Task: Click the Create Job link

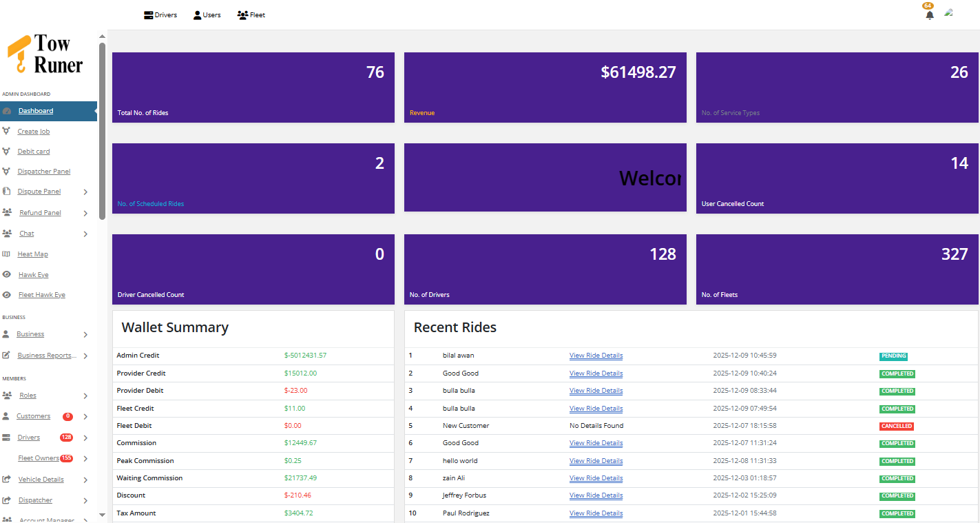Action: [32, 131]
